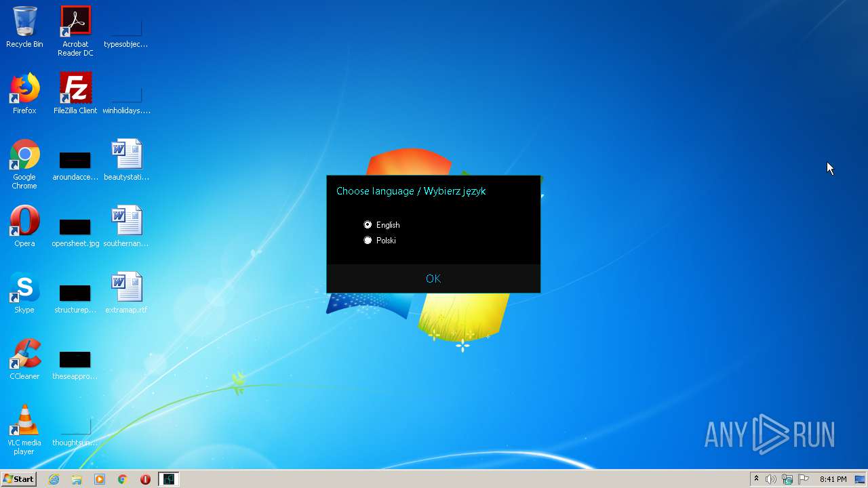Open Action Center flag icon
This screenshot has height=488, width=868.
(x=804, y=479)
